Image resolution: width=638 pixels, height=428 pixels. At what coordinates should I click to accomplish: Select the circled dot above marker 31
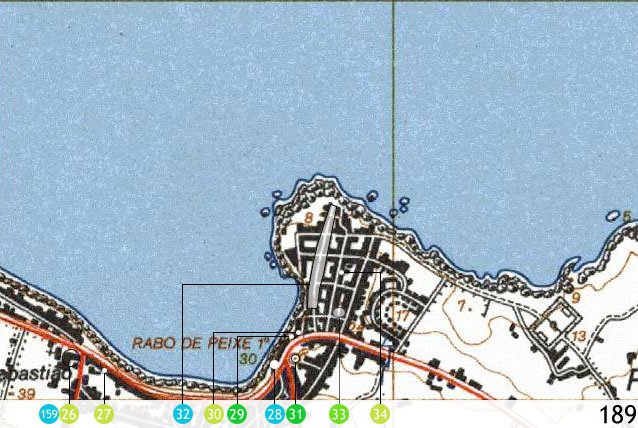tap(296, 358)
